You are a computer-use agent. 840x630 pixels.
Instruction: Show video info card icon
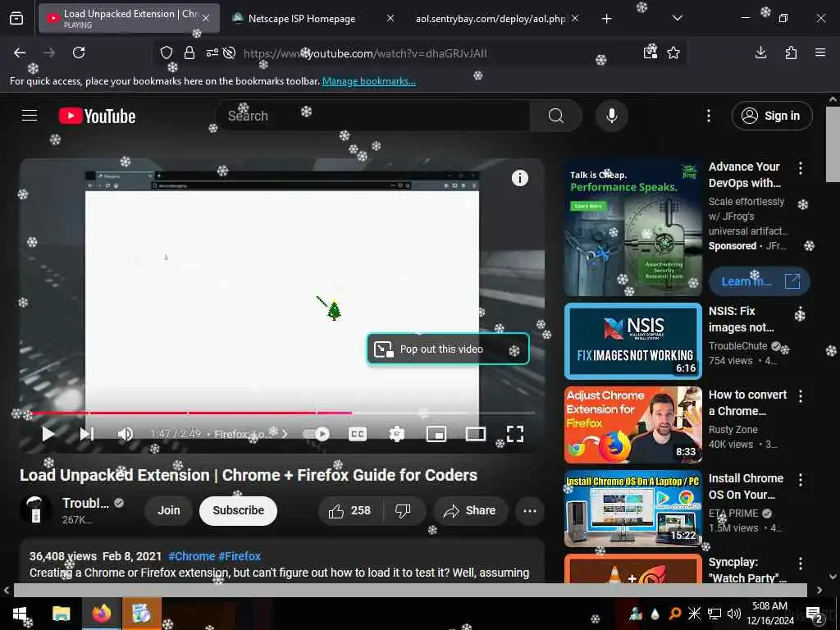click(519, 178)
